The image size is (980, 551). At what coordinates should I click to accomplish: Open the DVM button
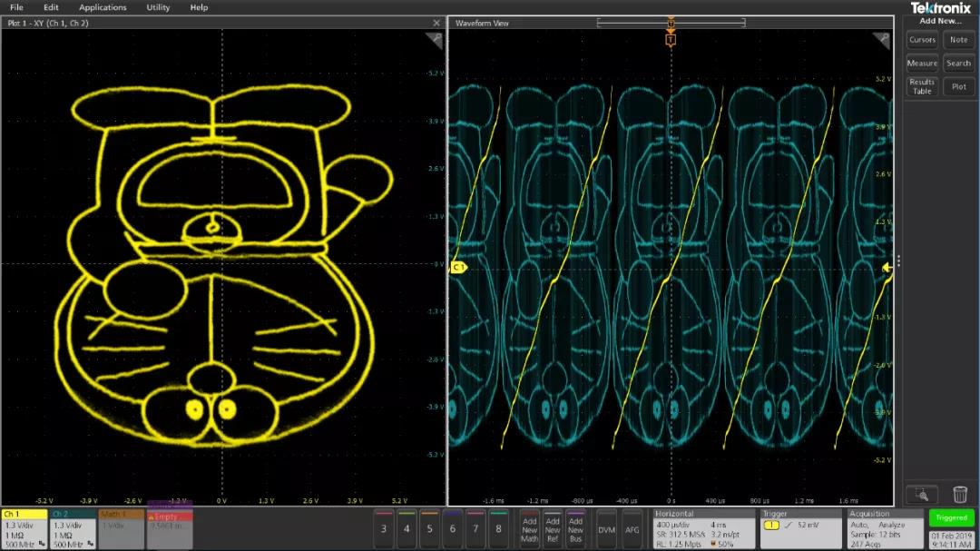coord(606,529)
